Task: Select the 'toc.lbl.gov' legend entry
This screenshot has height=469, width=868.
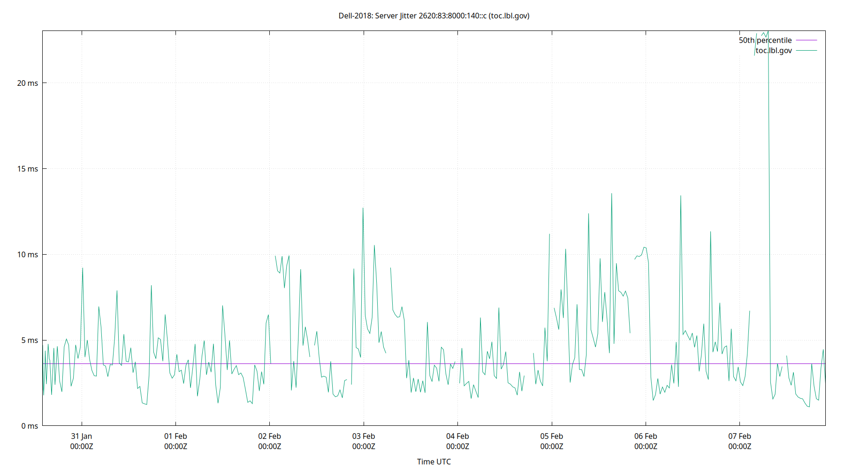Action: click(x=773, y=51)
